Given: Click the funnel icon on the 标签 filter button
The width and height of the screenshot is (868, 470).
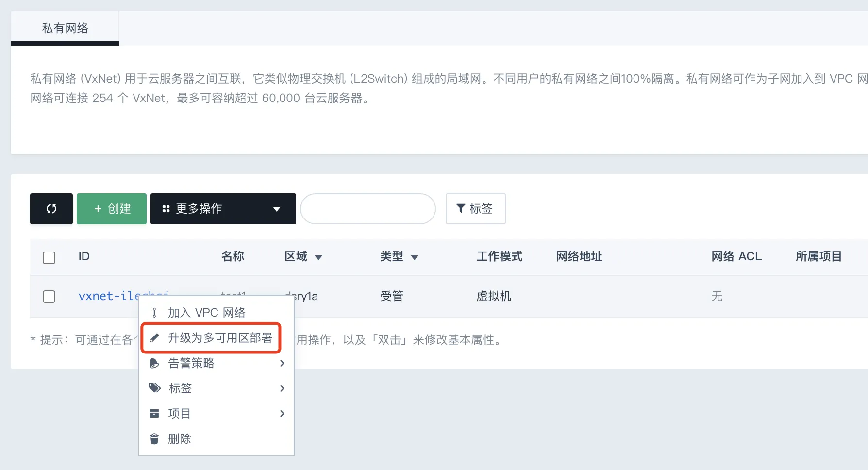Looking at the screenshot, I should (x=461, y=208).
